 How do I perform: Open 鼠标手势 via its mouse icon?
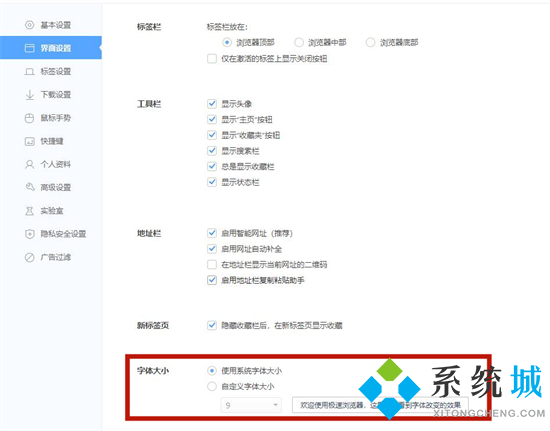29,118
